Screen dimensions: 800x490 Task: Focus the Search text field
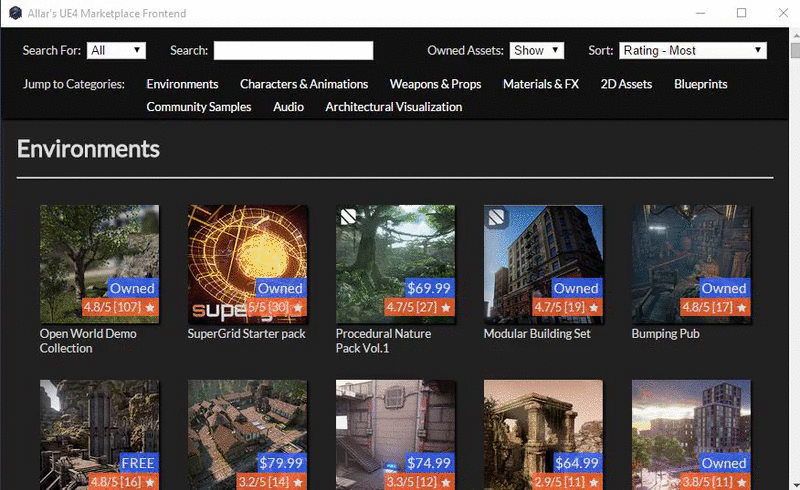tap(293, 51)
